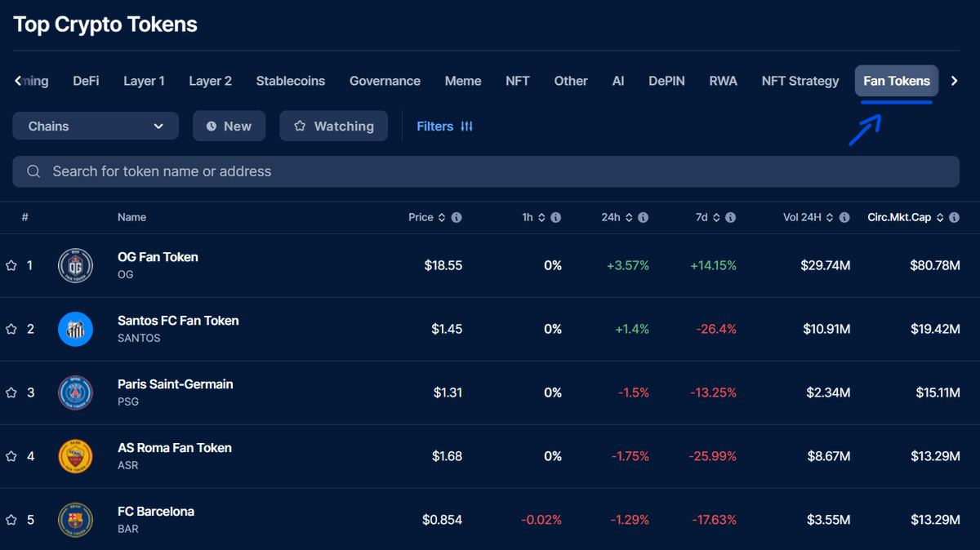Click the magnifier icon in search bar
980x550 pixels.
33,171
